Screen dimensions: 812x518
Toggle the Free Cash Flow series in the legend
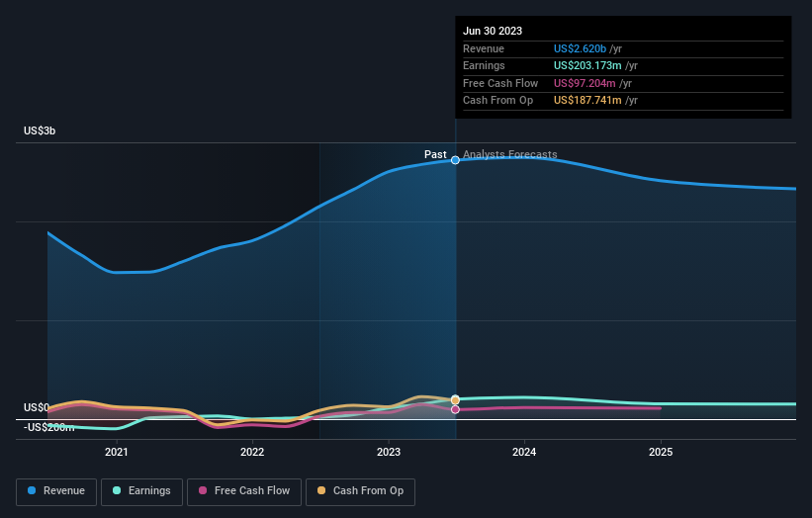click(244, 491)
